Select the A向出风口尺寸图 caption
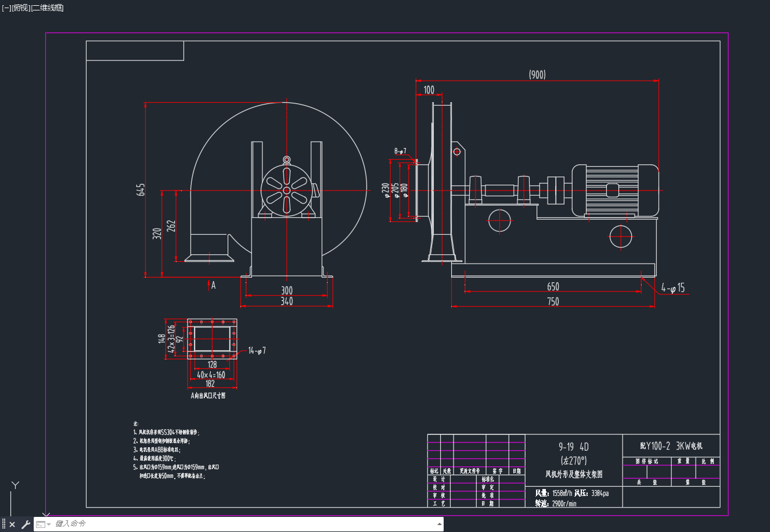The height and width of the screenshot is (532, 770). tap(208, 396)
